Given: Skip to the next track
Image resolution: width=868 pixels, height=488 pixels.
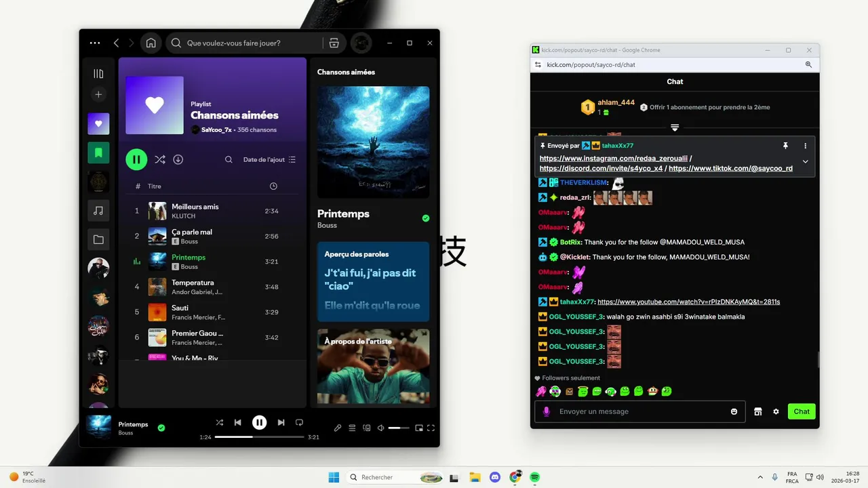Looking at the screenshot, I should [281, 422].
